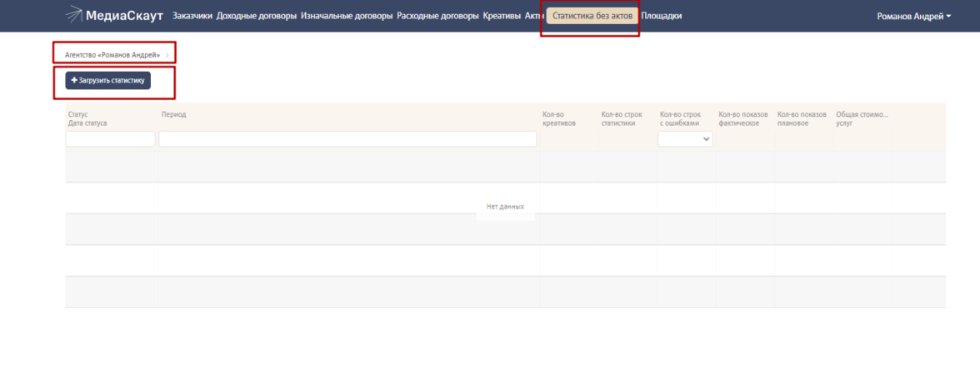Click the МедиаСкаут logo
980x372 pixels.
[114, 16]
